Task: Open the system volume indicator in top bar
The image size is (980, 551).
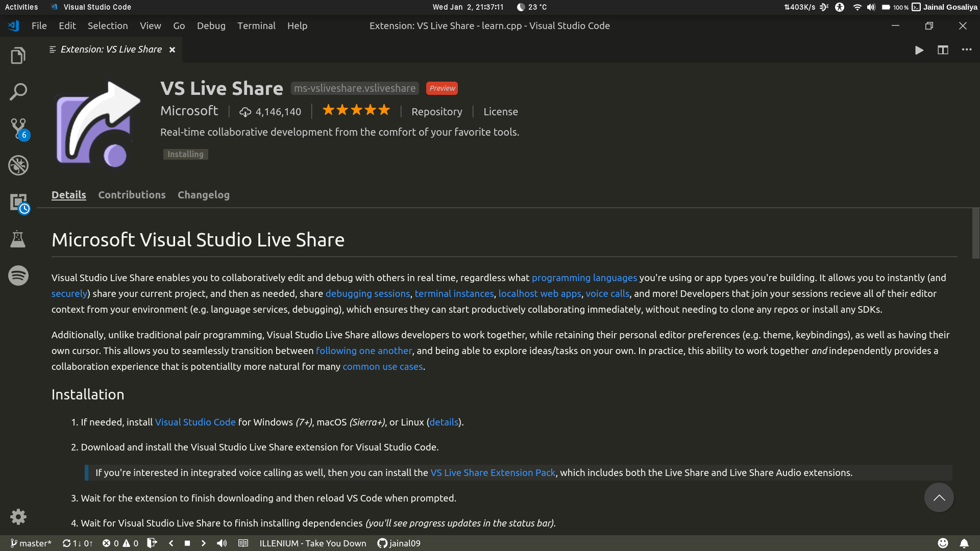Action: pos(871,7)
